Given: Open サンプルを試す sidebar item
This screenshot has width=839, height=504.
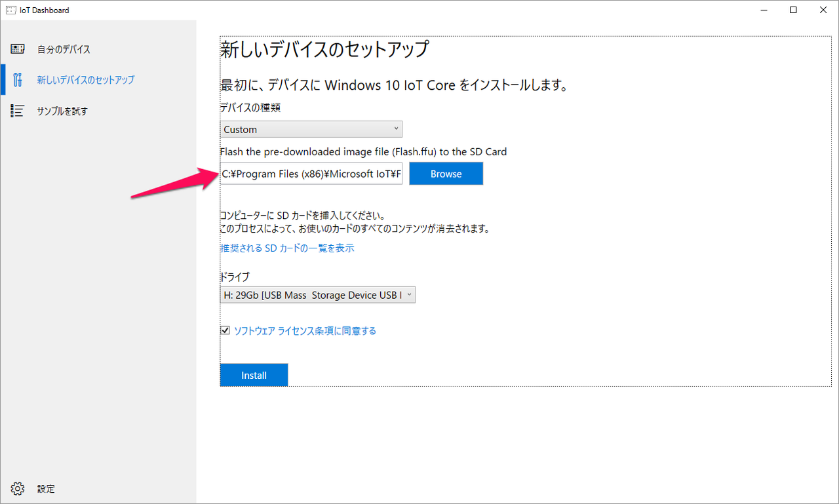Looking at the screenshot, I should coord(98,111).
